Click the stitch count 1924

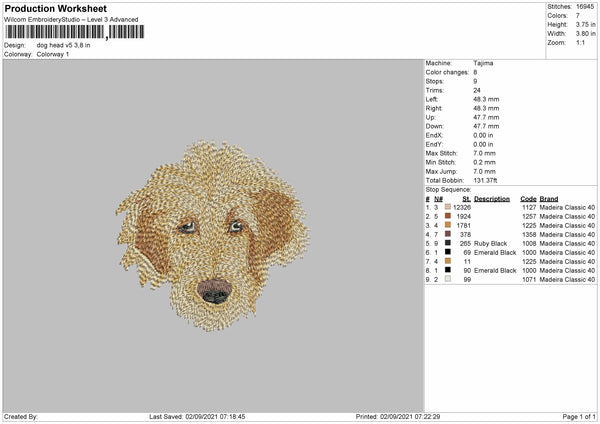pos(464,217)
